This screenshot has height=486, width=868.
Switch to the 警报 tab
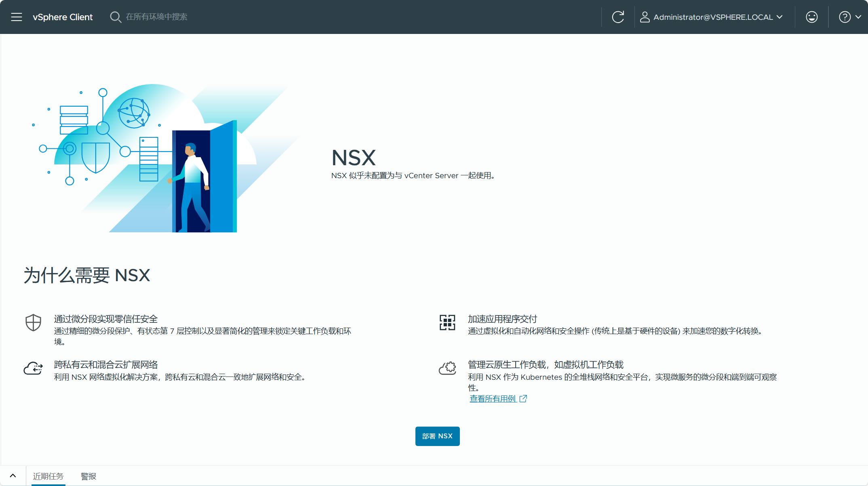tap(88, 476)
